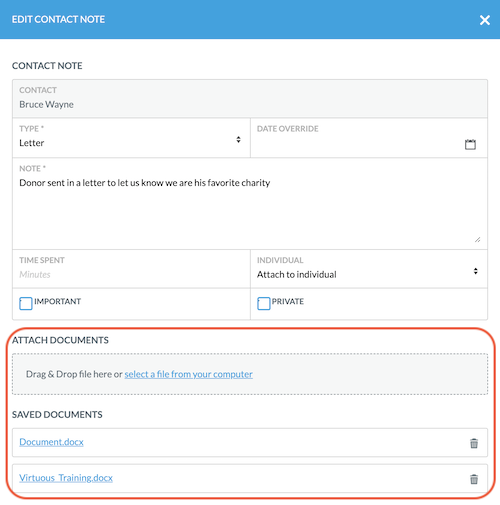Click the Individual dropdown arrows
Viewport: 500px width, 505px height.
point(476,271)
